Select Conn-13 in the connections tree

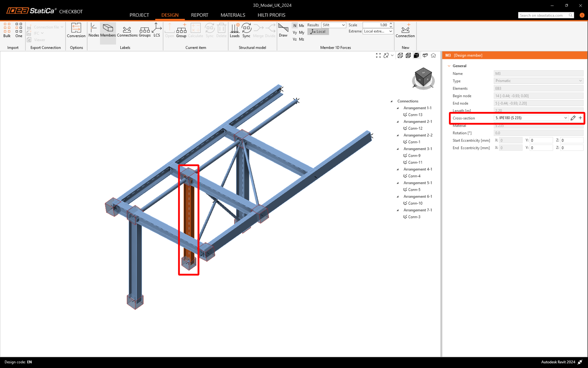pyautogui.click(x=415, y=115)
